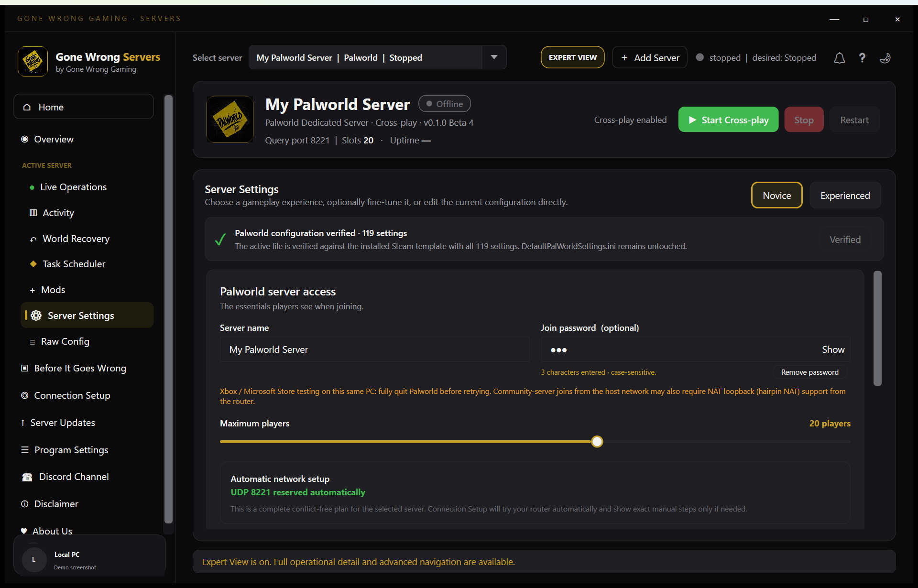This screenshot has height=588, width=918.
Task: Open notifications bell icon
Action: (x=839, y=58)
